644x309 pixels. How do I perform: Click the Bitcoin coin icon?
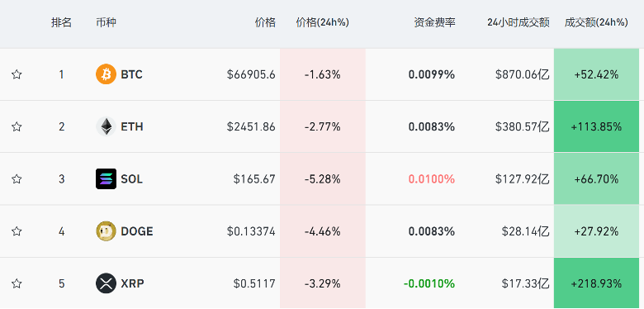[x=106, y=74]
